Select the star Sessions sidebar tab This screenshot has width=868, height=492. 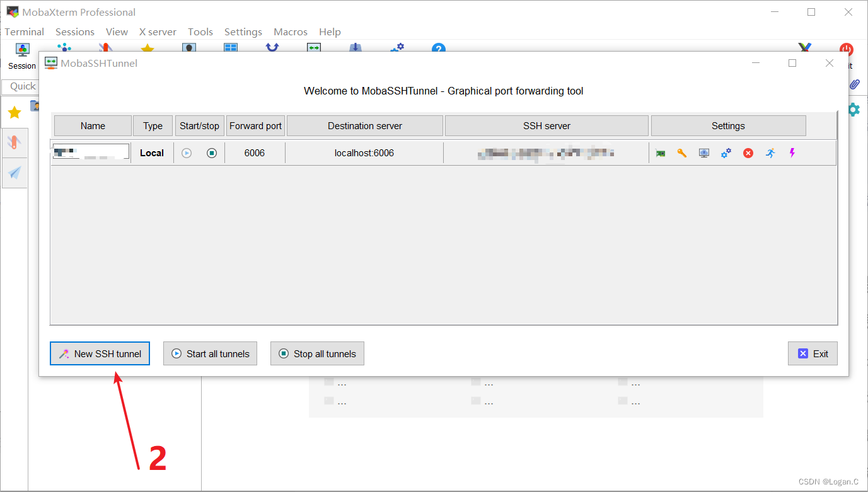pos(14,113)
